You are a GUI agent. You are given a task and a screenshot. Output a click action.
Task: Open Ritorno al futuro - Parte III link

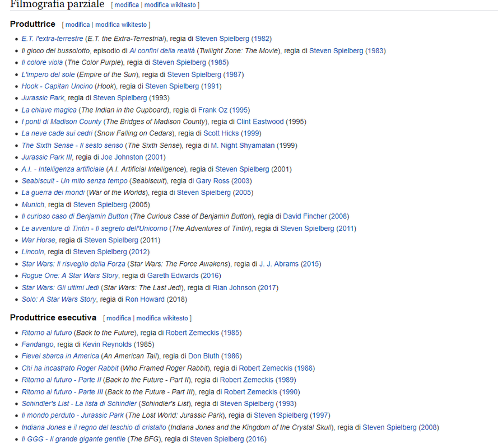pyautogui.click(x=62, y=393)
